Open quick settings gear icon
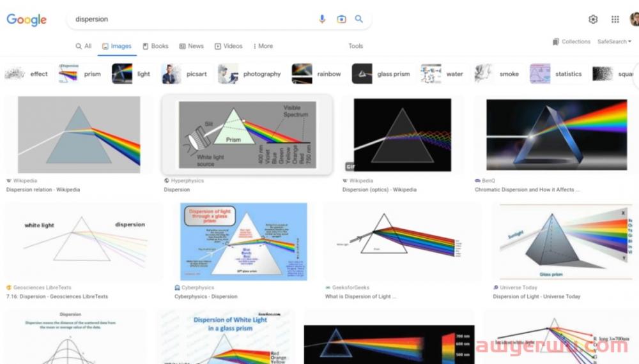Viewport: 639px width, 364px height. [x=593, y=19]
